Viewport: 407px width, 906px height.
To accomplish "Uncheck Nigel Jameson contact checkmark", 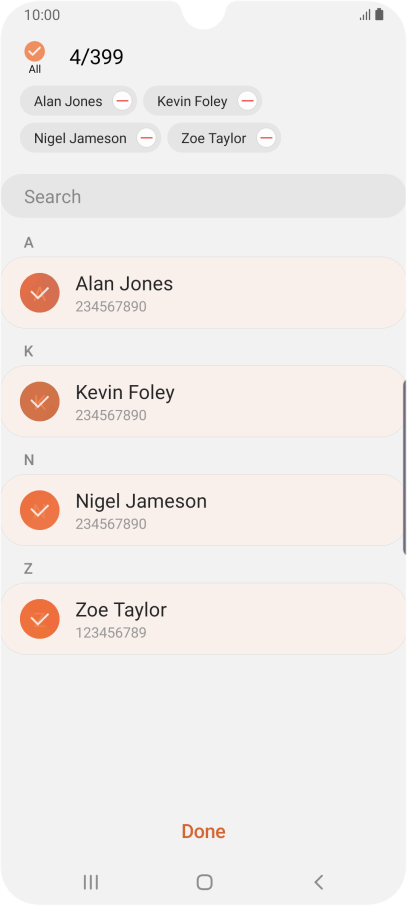I will 39,510.
